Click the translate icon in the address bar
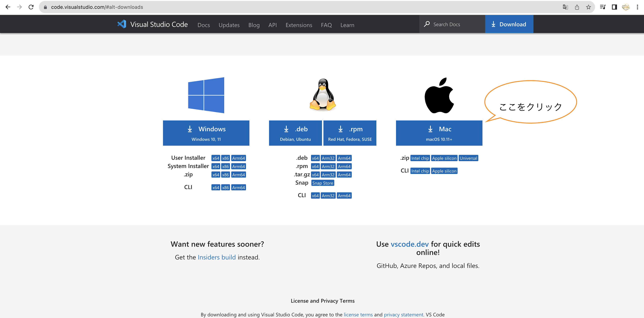The height and width of the screenshot is (318, 644). click(565, 7)
